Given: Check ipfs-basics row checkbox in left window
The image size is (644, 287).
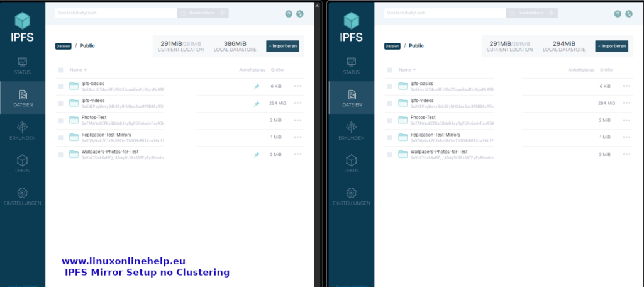Looking at the screenshot, I should click(x=61, y=87).
